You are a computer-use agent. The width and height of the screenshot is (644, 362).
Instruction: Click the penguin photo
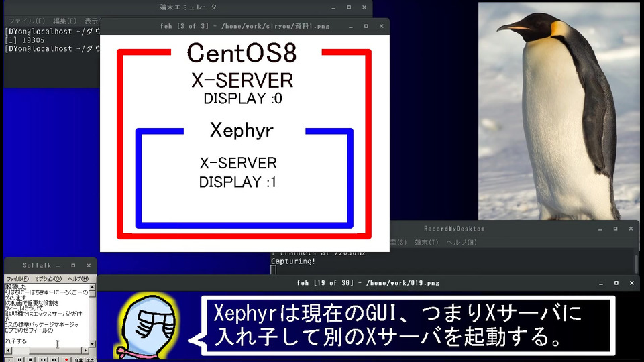559,111
